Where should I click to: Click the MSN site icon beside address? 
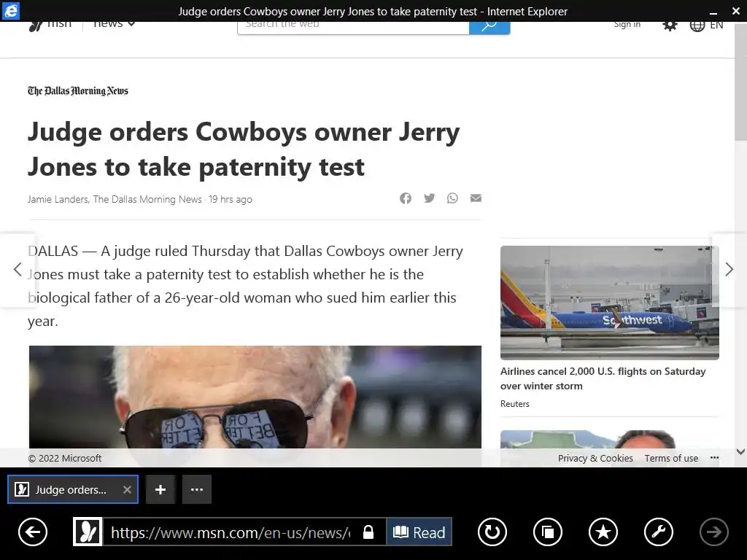[88, 532]
